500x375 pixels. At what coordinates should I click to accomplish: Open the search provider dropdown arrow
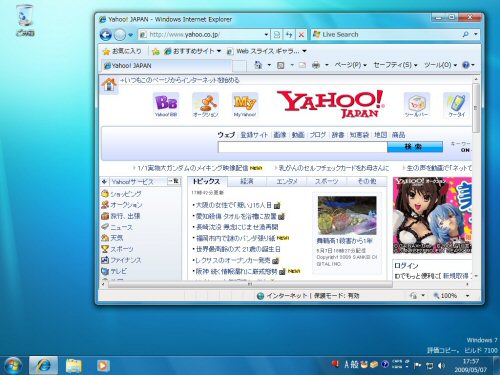(x=476, y=34)
